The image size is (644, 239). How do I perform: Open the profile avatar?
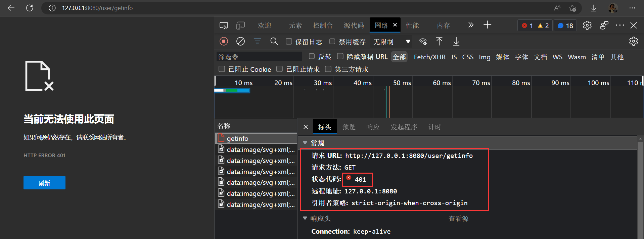(x=613, y=8)
